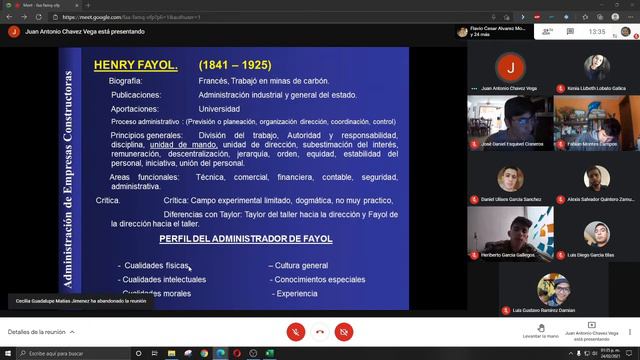Click the presenter avatar J at top left
Viewport: 640px width, 360px height.
pos(14,32)
